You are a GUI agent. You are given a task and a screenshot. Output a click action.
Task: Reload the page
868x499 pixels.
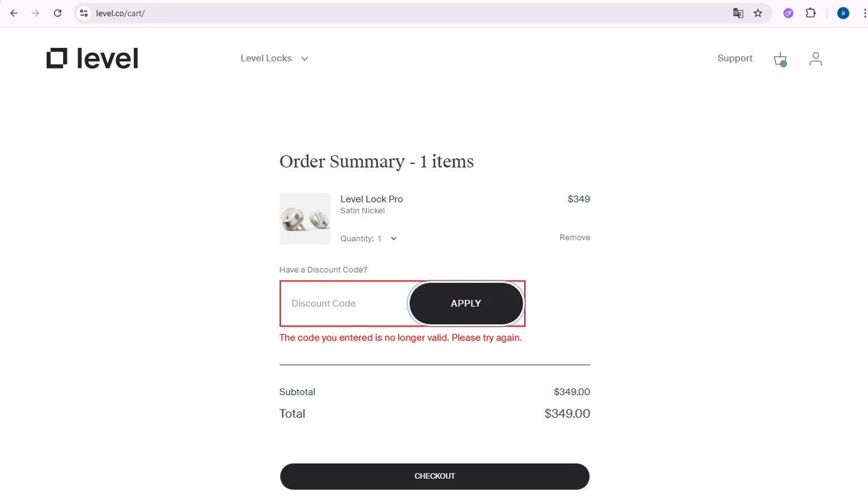[x=57, y=13]
